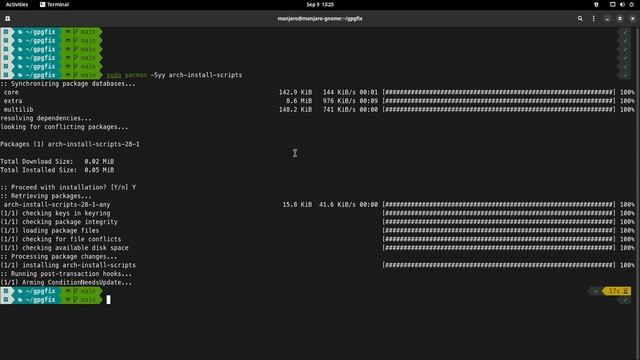Open the three-dot terminal menu
Screen dimensions: 640x360
[x=593, y=18]
